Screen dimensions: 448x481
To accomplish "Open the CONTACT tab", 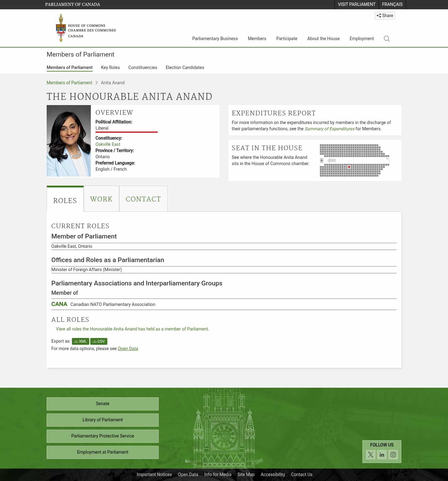I will 143,199.
